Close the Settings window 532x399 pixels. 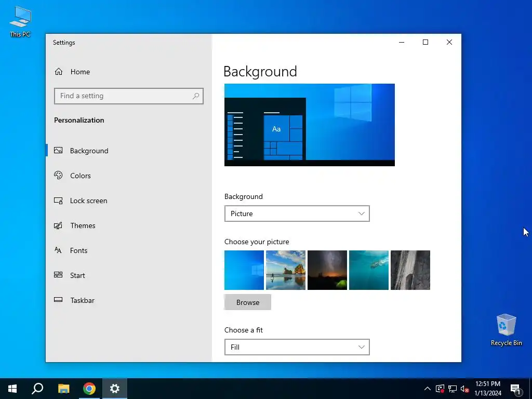pos(449,42)
